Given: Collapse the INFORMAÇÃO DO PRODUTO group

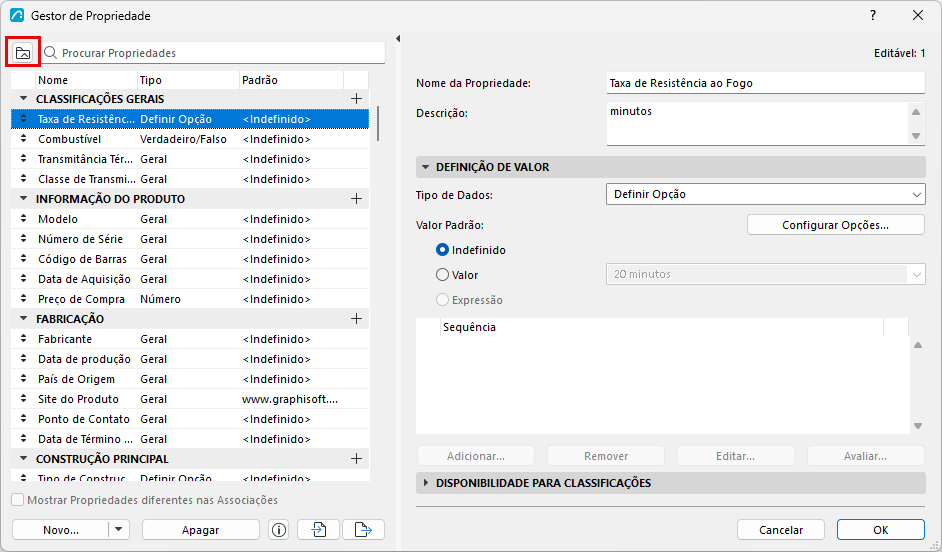Looking at the screenshot, I should 23,198.
